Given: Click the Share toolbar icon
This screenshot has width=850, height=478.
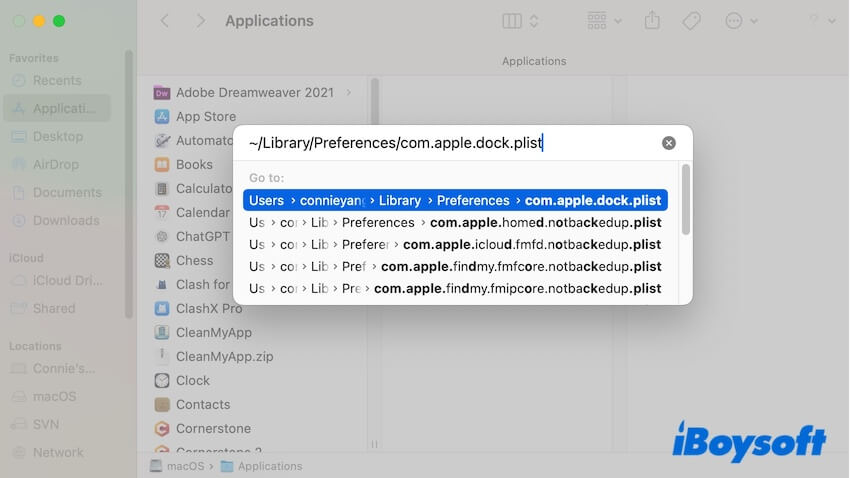Looking at the screenshot, I should pyautogui.click(x=653, y=21).
